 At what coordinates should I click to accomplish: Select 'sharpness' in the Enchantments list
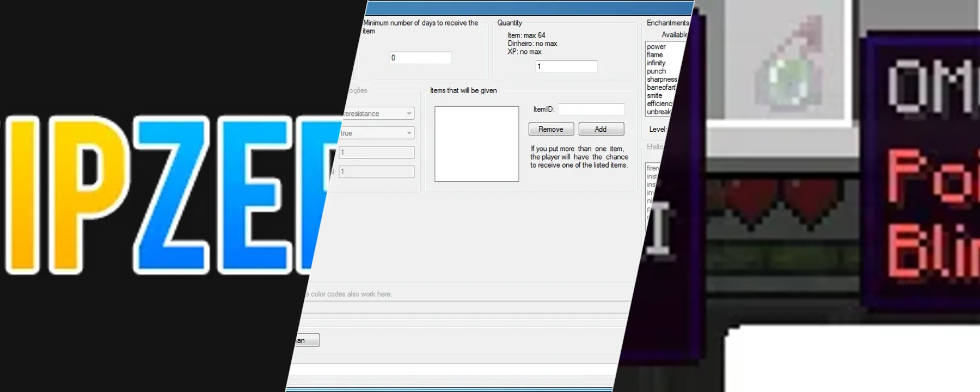pyautogui.click(x=661, y=79)
